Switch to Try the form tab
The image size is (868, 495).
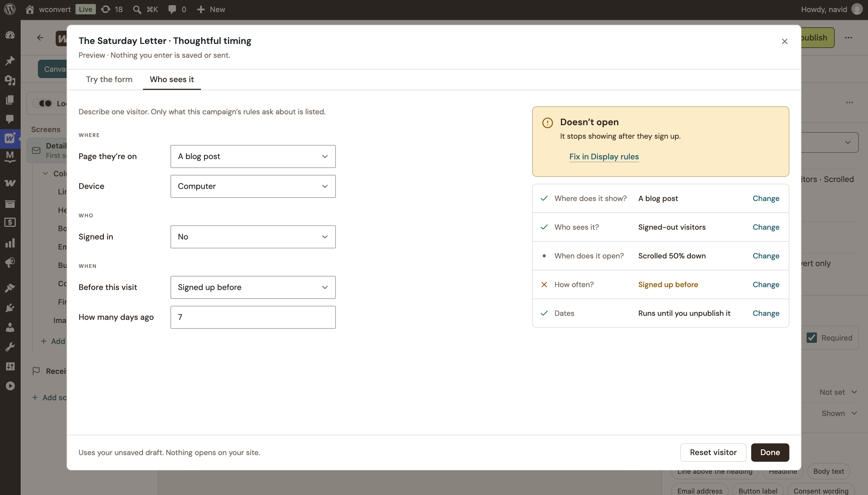[109, 79]
